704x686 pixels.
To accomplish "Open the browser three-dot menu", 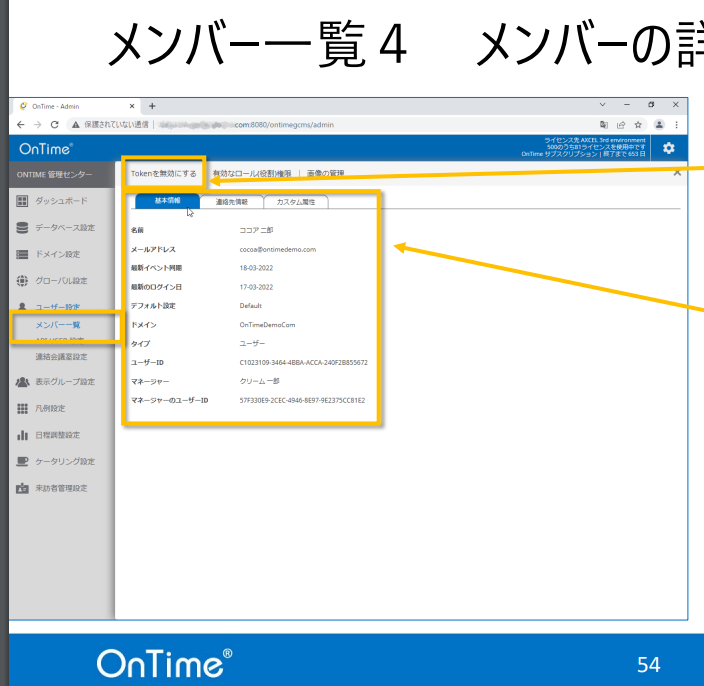I will click(676, 124).
